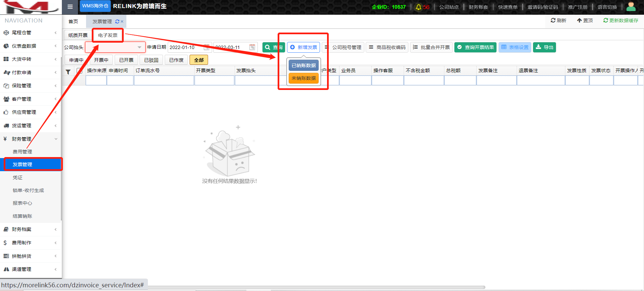The width and height of the screenshot is (644, 291).
Task: Open 商品税收编码
Action: (x=387, y=47)
